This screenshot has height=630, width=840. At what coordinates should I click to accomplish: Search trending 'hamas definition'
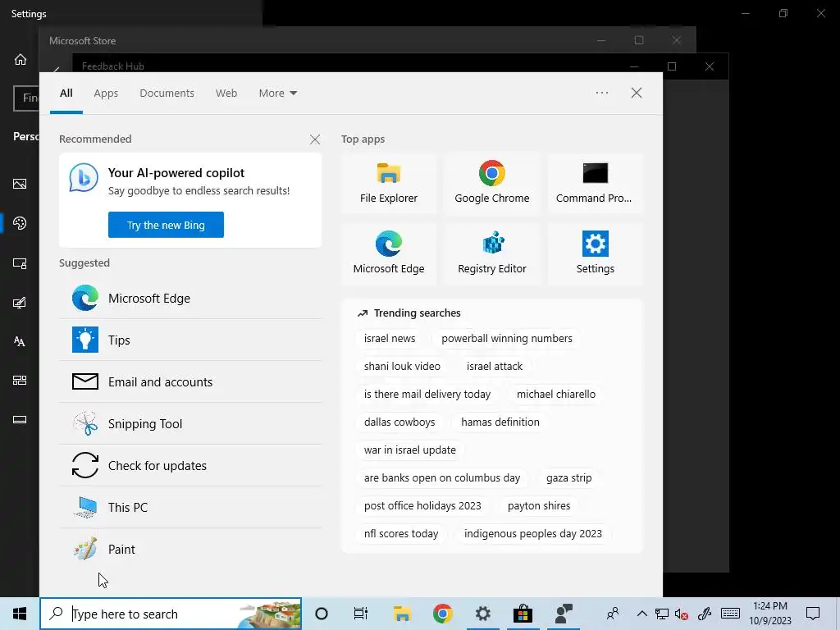coord(500,422)
